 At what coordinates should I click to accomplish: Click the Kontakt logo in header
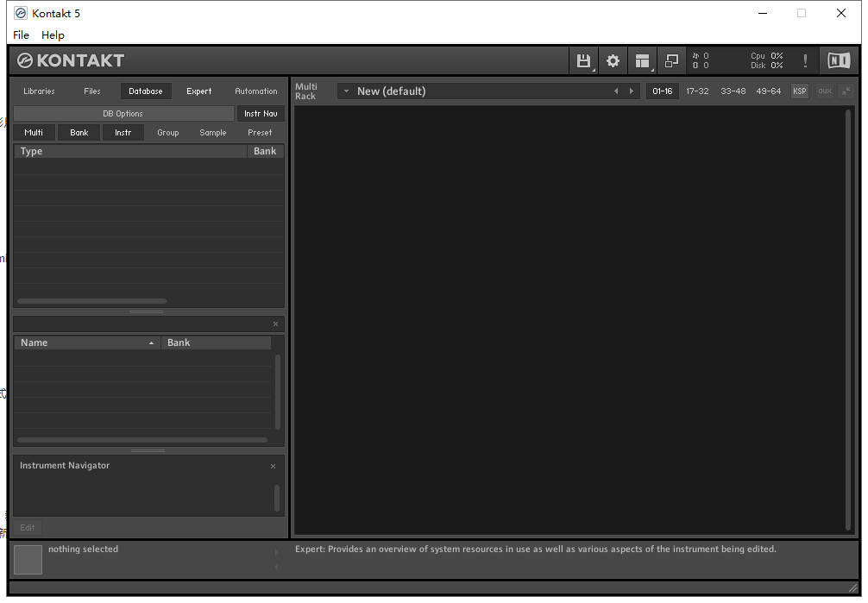pos(71,60)
